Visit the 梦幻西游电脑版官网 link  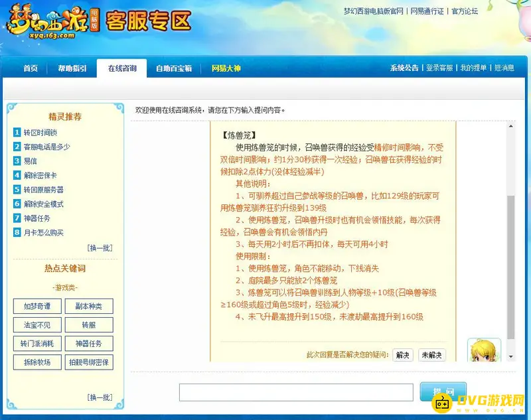pyautogui.click(x=374, y=11)
